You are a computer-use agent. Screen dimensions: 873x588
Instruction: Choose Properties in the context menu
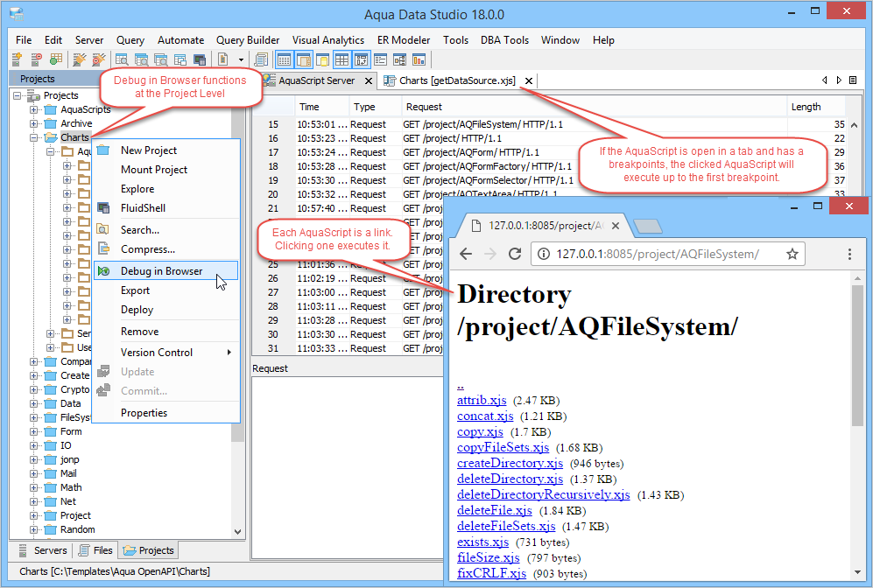click(167, 413)
